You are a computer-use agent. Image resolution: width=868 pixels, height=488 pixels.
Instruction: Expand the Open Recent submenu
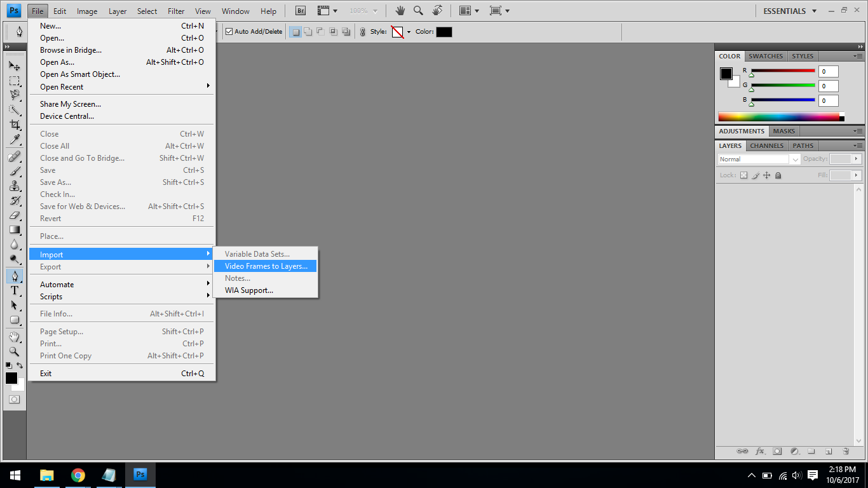pyautogui.click(x=123, y=86)
